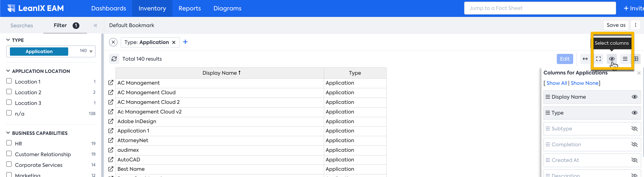Screen dimensions: 644x177
Task: Collapse the Business Capabilities section
Action: point(8,133)
